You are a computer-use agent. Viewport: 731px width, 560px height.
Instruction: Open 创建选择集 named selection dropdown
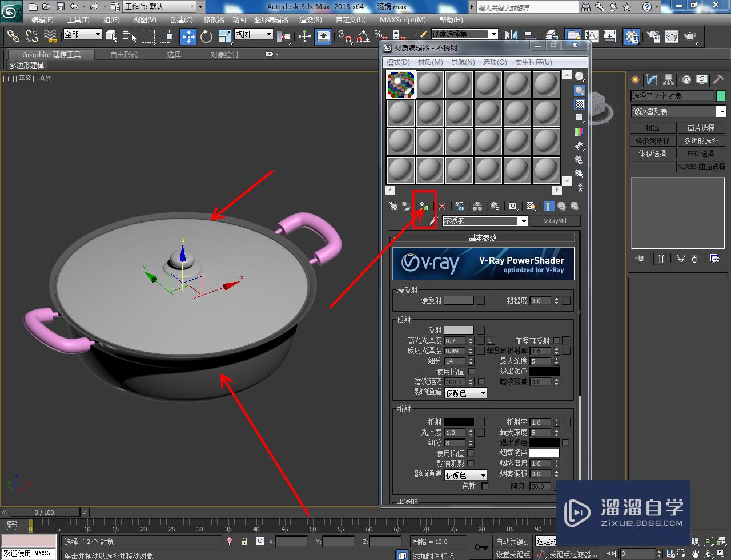(x=464, y=34)
